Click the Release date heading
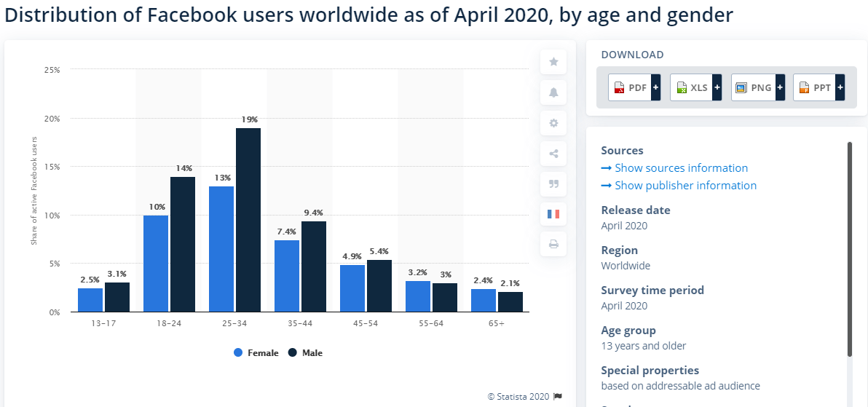Viewport: 868px width, 407px height. click(636, 210)
